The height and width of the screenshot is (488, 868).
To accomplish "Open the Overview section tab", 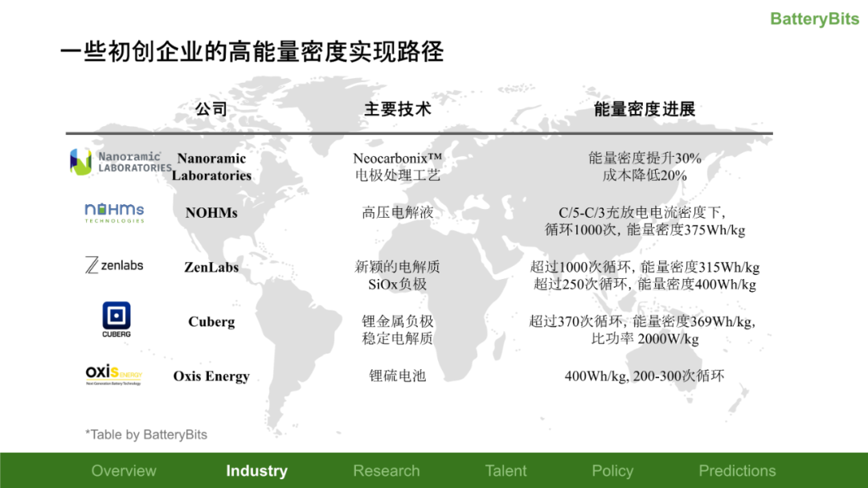I will 124,471.
